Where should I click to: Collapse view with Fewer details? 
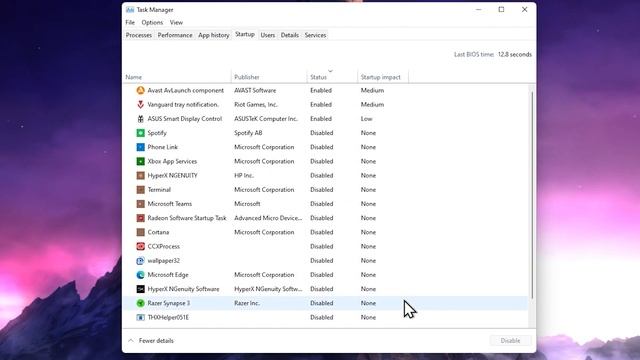[151, 340]
